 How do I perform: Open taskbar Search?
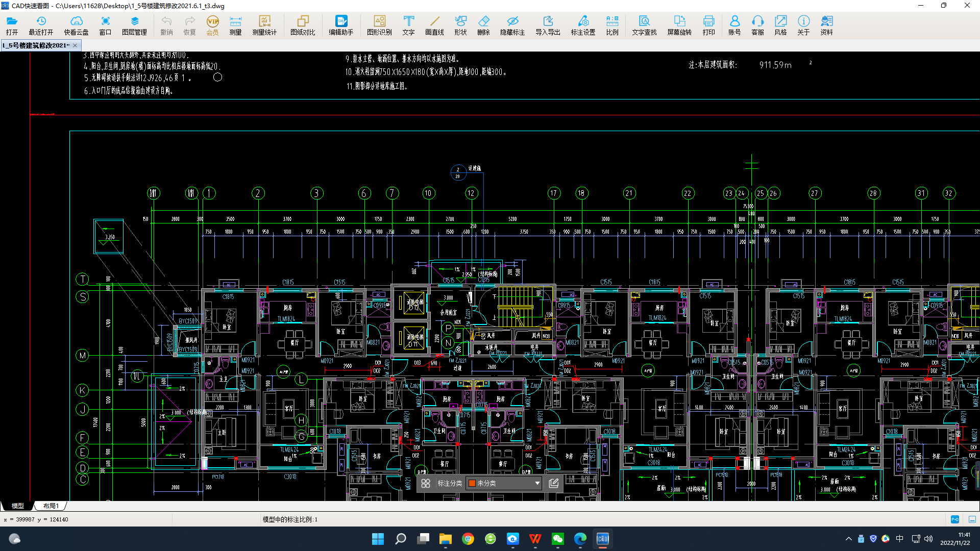[401, 539]
